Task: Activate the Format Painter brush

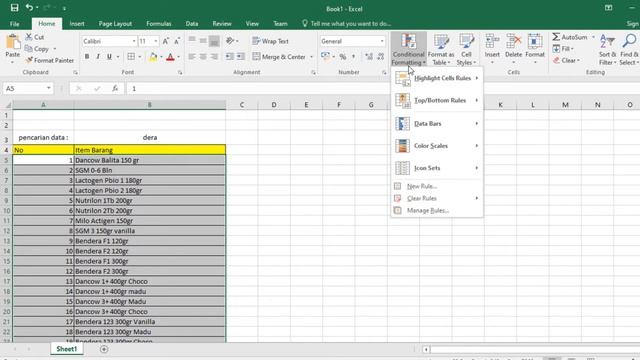Action: tap(50, 60)
